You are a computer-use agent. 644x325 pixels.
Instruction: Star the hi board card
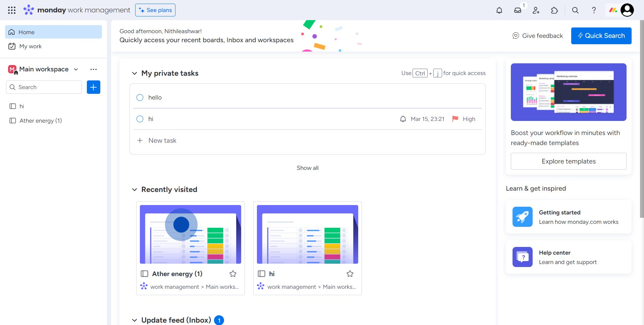coord(350,274)
